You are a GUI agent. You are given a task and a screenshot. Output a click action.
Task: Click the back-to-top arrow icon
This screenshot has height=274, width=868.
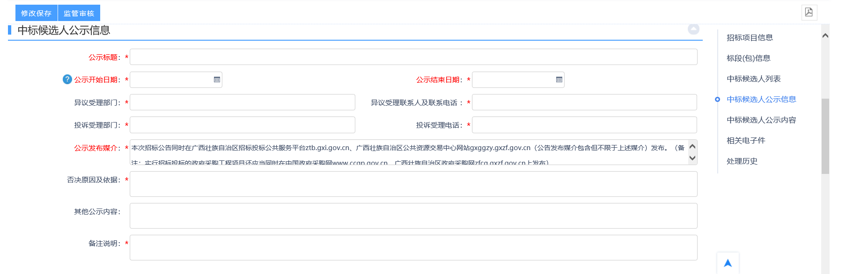click(x=728, y=263)
